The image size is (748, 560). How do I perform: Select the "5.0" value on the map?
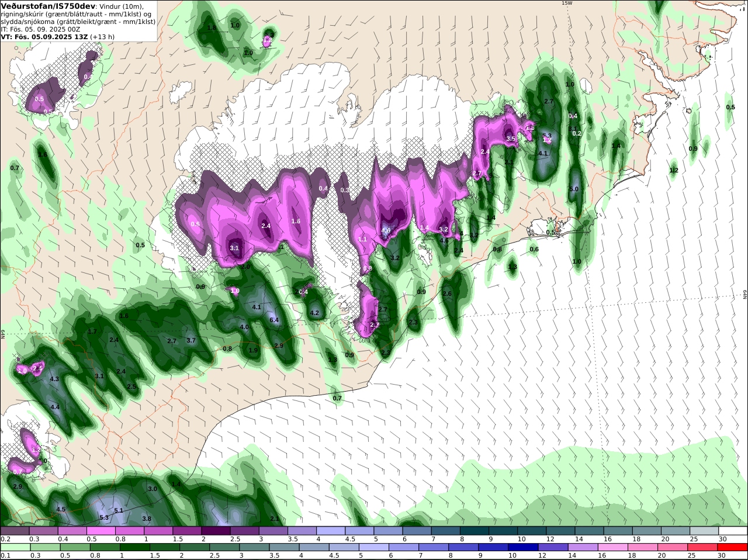[574, 189]
